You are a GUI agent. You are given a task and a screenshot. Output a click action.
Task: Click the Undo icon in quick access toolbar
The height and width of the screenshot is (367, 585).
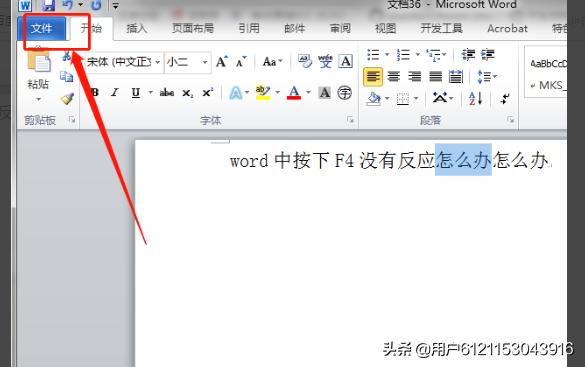coord(68,5)
